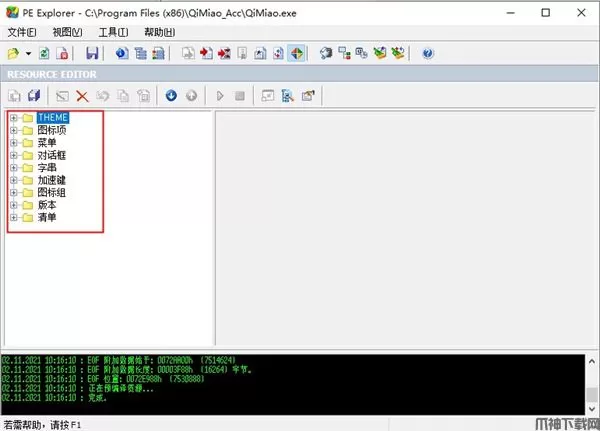The image size is (600, 431).
Task: Select the 菜单 tree item
Action: click(47, 143)
